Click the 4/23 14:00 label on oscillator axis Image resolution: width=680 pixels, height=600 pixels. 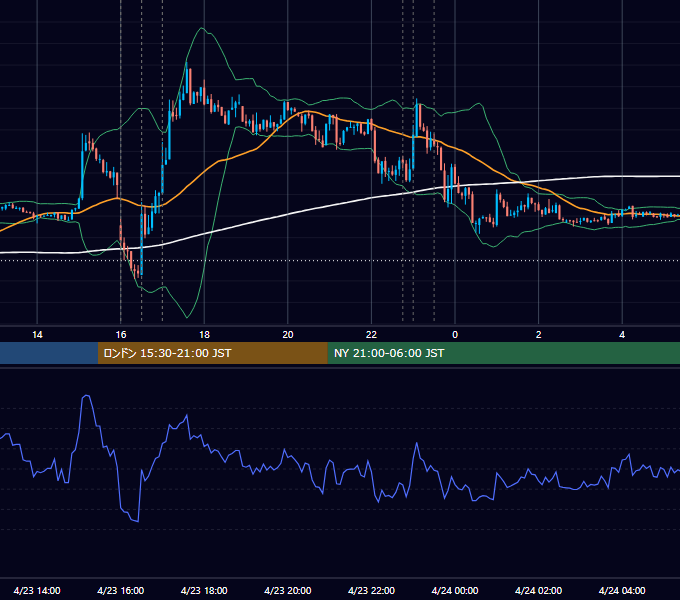point(37,590)
